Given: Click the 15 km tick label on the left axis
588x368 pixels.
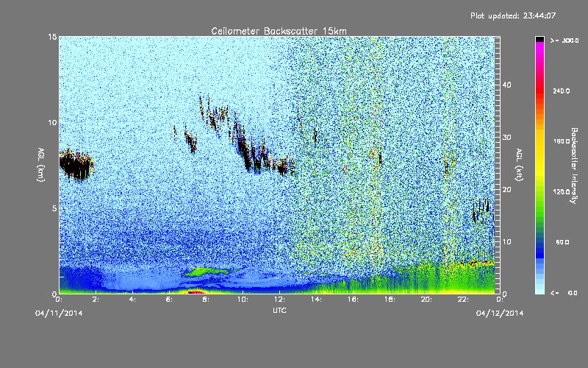Looking at the screenshot, I should coord(52,37).
